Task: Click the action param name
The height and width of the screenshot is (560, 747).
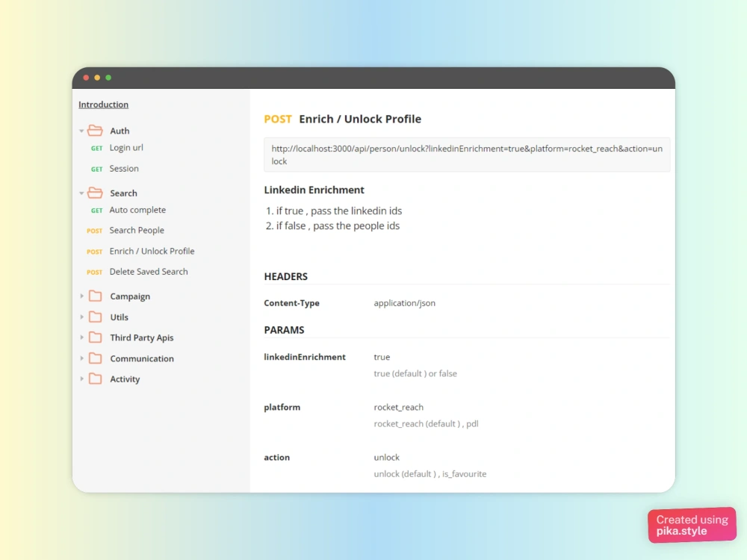Action: coord(277,458)
